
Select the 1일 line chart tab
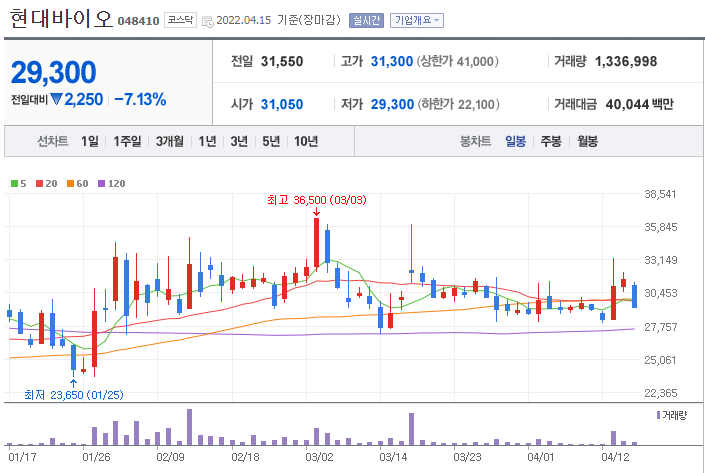pyautogui.click(x=89, y=141)
